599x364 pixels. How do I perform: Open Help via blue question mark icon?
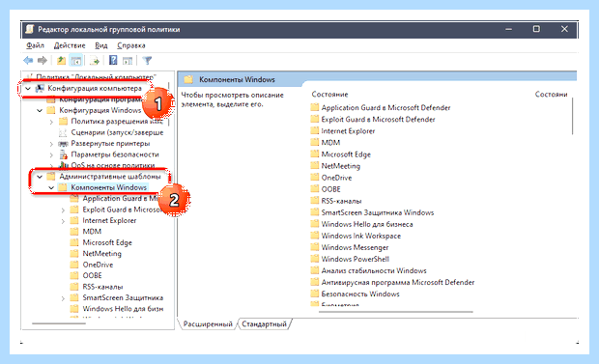point(113,60)
